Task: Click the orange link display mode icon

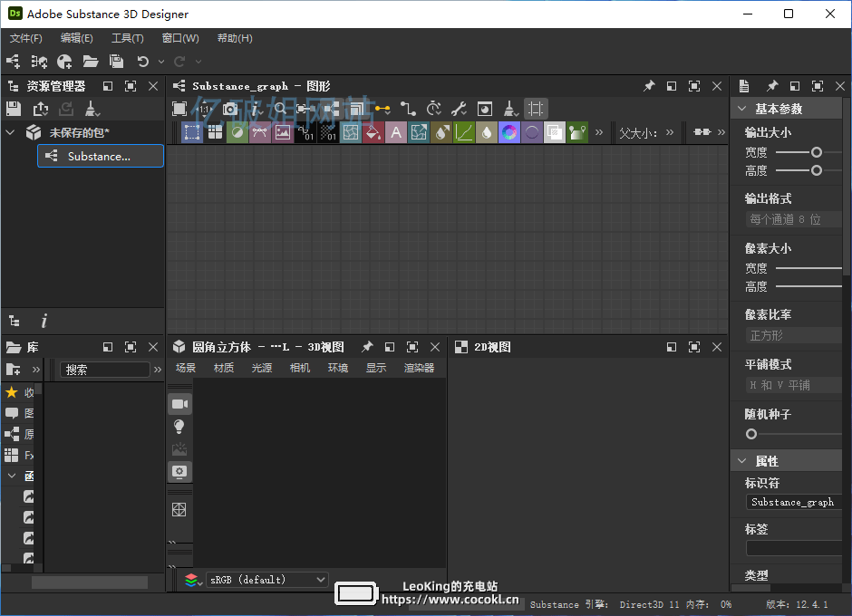Action: pyautogui.click(x=382, y=109)
